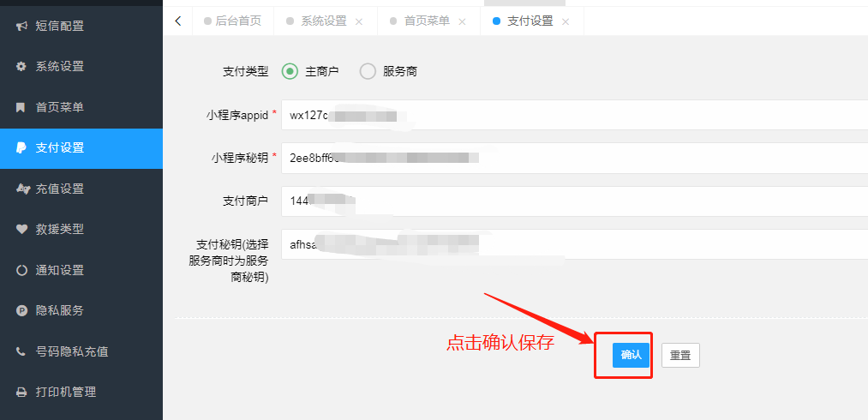
Task: Click the circle icon beside 通知设置
Action: click(x=21, y=270)
